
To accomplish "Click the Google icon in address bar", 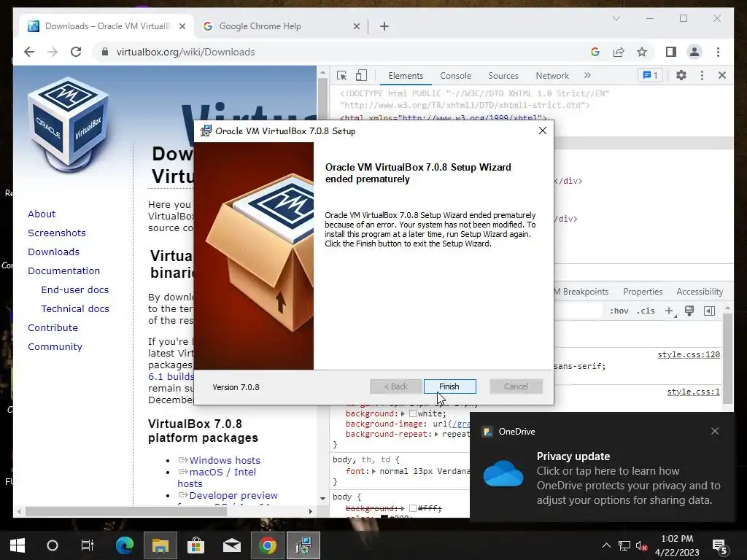I will 595,52.
